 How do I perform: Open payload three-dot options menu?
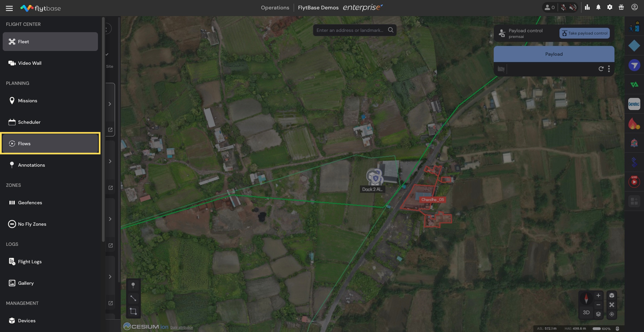click(x=609, y=69)
